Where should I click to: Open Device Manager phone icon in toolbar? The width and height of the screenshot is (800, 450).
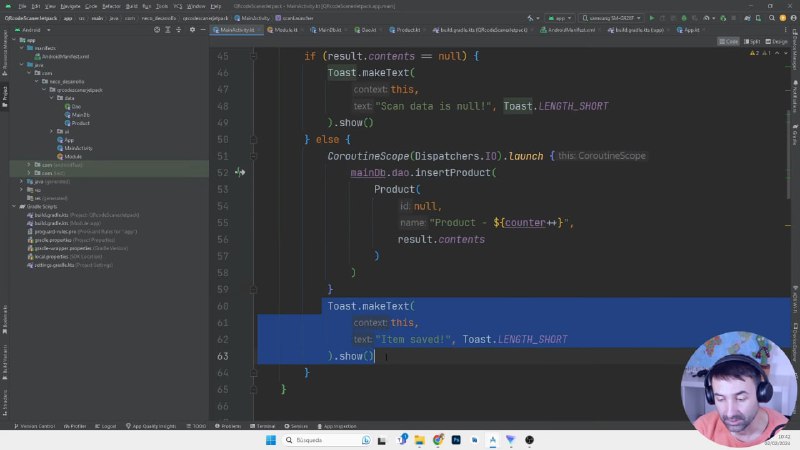(758, 18)
